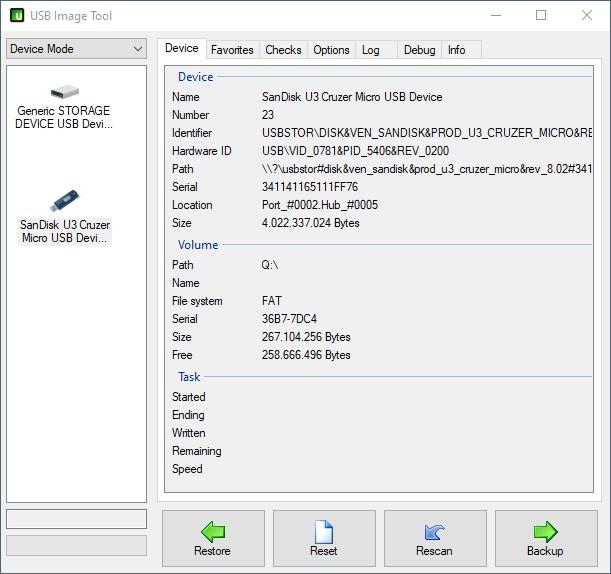The image size is (611, 574).
Task: Switch to the Checks tab
Action: [283, 50]
